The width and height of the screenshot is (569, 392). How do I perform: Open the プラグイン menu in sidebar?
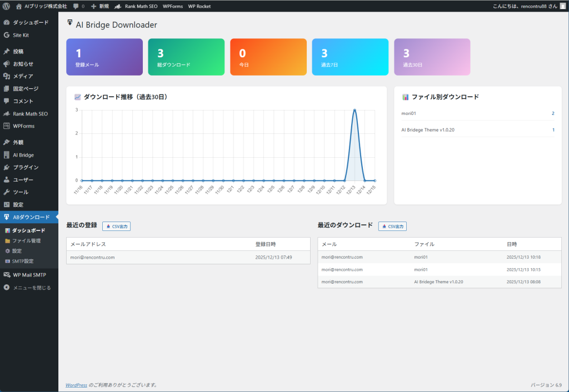coord(26,167)
